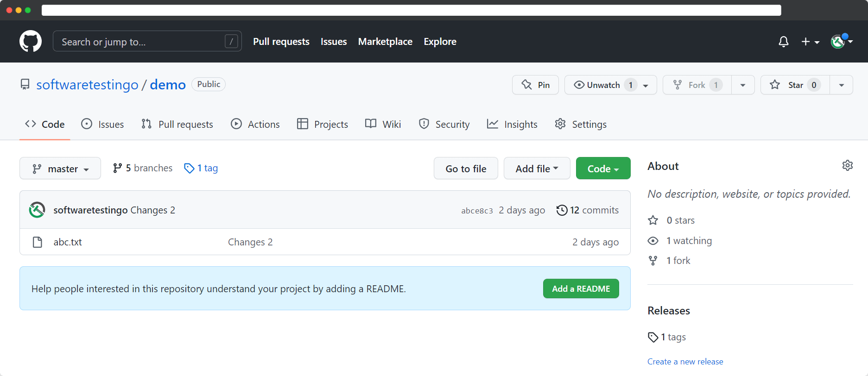The width and height of the screenshot is (868, 376).
Task: Click the GitHub Octocat logo
Action: [31, 41]
